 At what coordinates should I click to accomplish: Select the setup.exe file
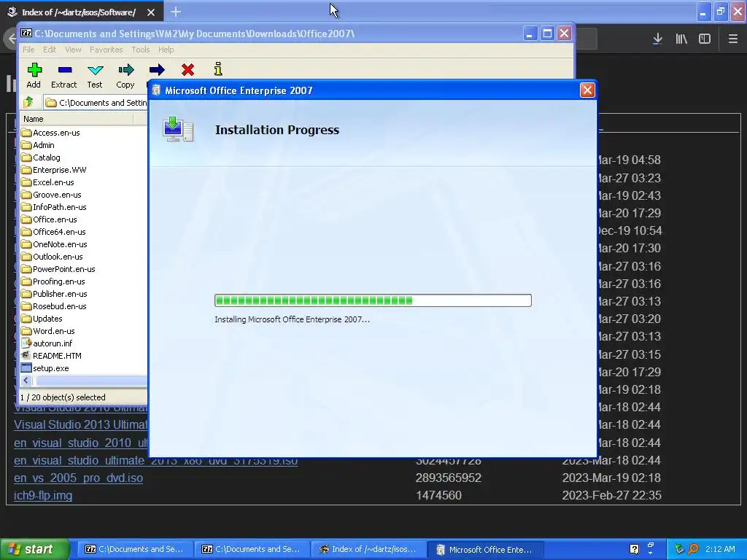click(44, 368)
